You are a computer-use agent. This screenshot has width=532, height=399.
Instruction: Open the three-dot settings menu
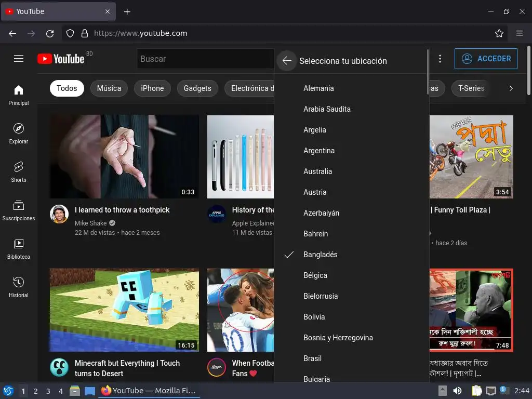[440, 59]
